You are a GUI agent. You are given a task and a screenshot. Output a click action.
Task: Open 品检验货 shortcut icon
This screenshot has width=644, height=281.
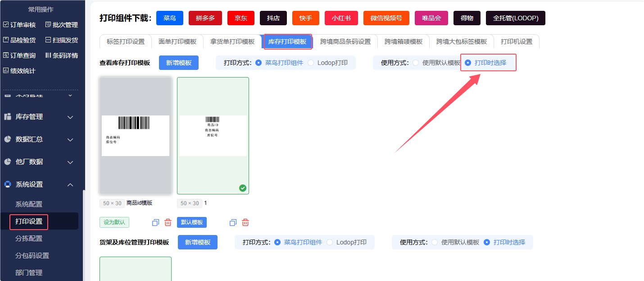click(x=6, y=40)
